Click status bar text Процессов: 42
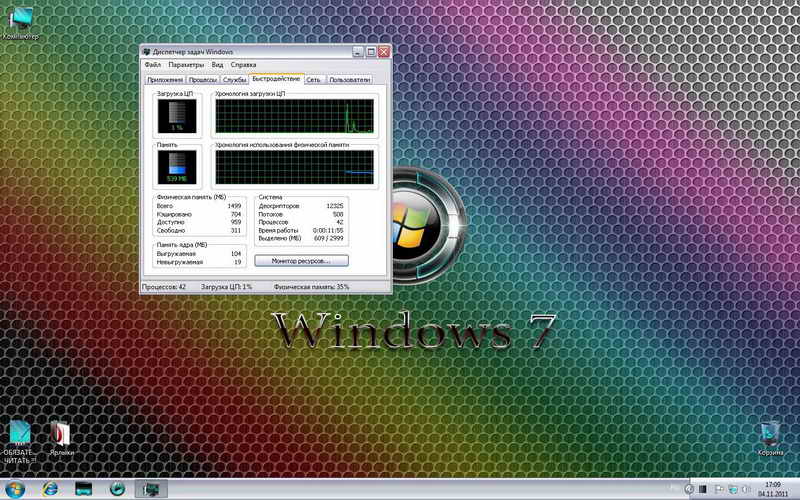The width and height of the screenshot is (800, 500). [164, 287]
